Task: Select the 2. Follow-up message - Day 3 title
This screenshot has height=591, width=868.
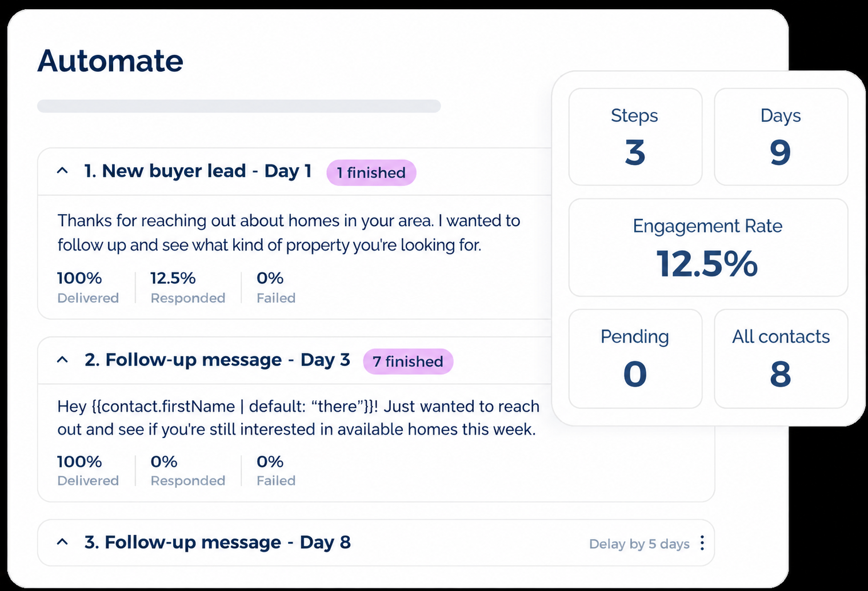Action: (217, 360)
